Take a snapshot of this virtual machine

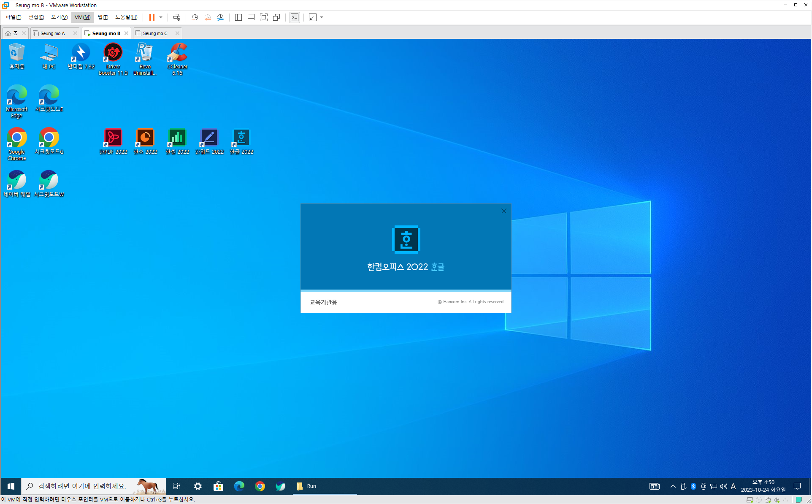(195, 17)
